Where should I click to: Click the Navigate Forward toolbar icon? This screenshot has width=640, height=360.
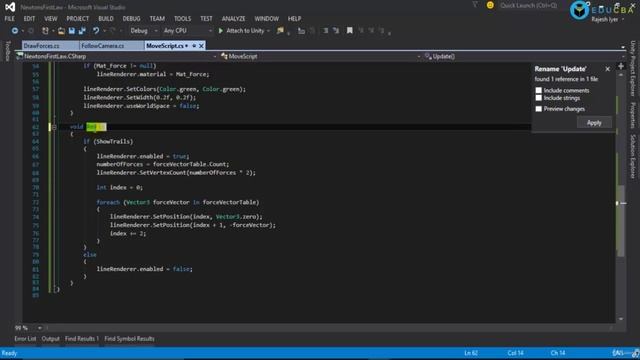click(x=31, y=31)
